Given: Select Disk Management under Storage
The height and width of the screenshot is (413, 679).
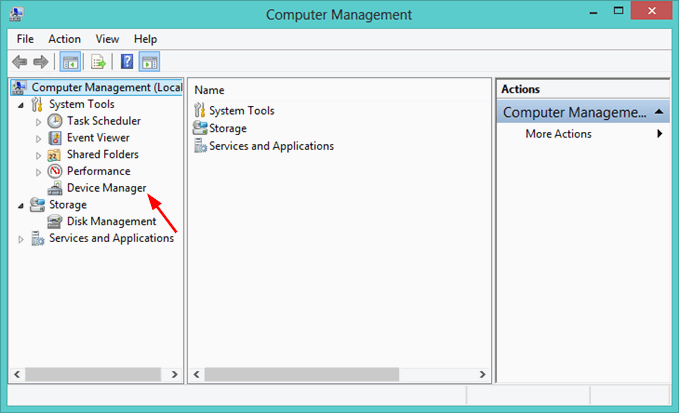Looking at the screenshot, I should pyautogui.click(x=111, y=221).
